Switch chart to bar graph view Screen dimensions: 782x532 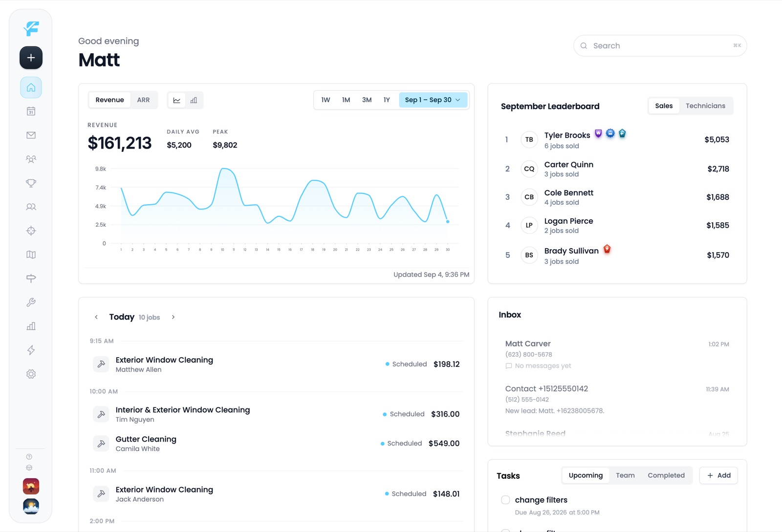(194, 100)
